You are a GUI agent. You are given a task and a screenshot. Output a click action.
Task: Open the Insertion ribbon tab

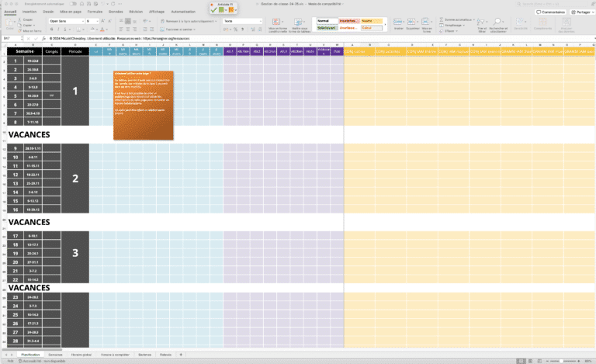pos(29,12)
